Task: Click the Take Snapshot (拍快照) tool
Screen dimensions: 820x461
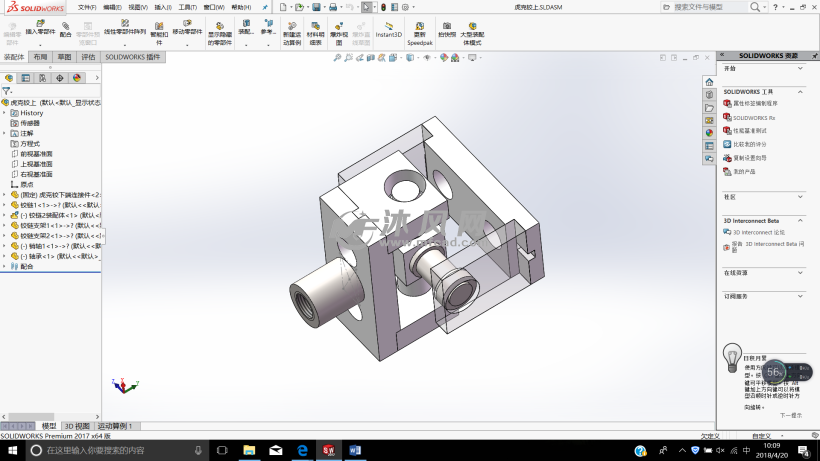Action: coord(447,29)
